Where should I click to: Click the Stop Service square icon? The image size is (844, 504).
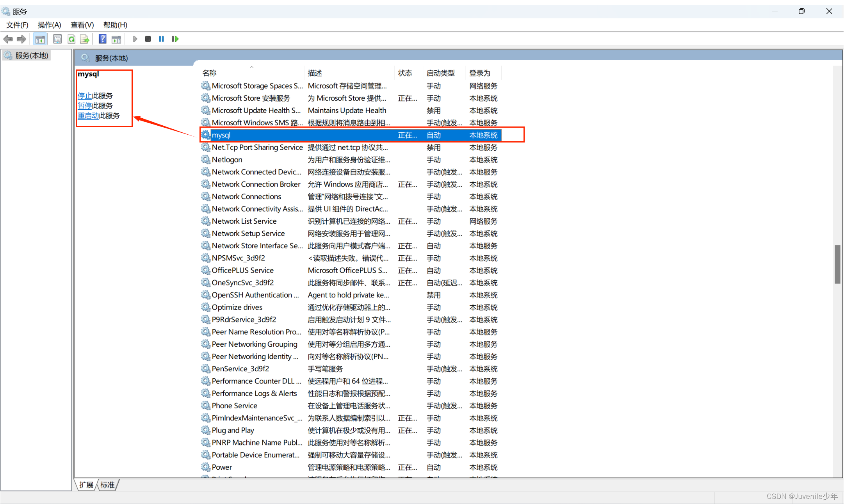coord(148,39)
